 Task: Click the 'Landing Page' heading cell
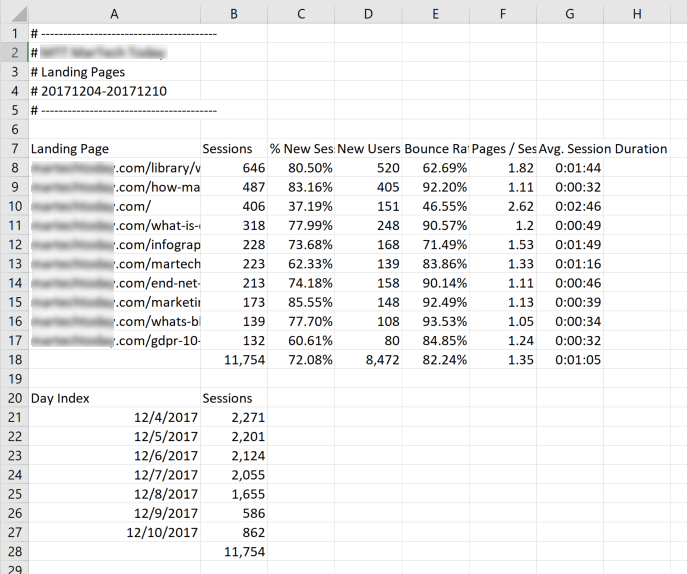pyautogui.click(x=70, y=149)
